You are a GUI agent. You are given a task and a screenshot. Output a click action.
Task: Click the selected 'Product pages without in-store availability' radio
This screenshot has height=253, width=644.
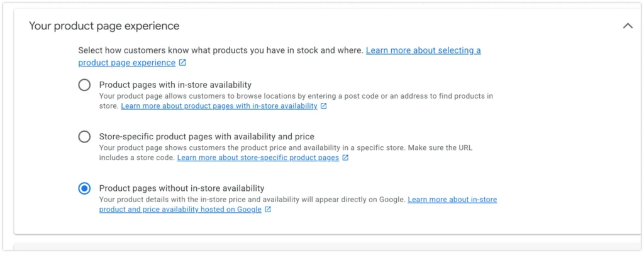(84, 188)
